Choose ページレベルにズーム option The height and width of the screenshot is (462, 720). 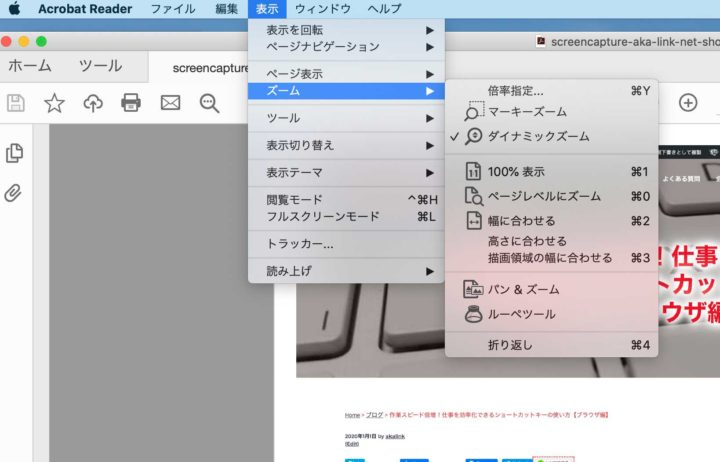[551, 197]
